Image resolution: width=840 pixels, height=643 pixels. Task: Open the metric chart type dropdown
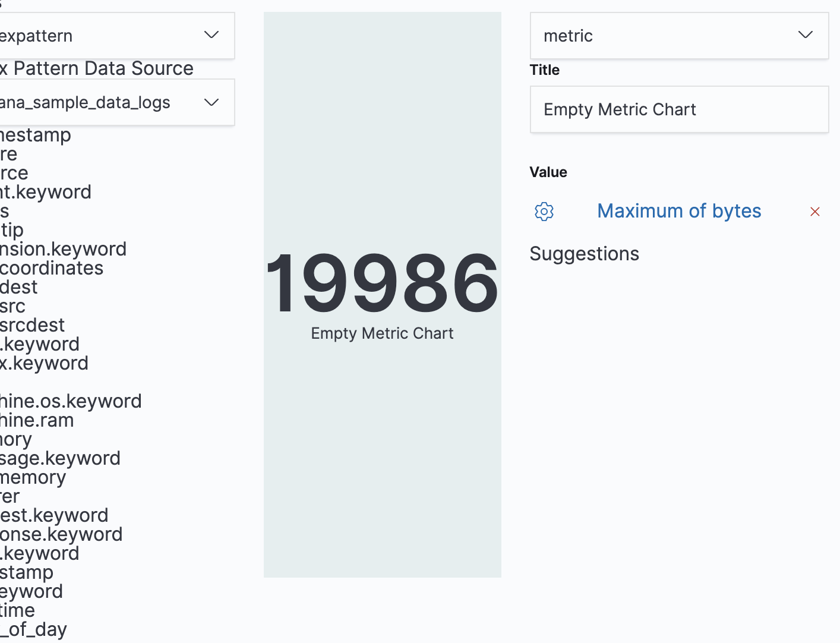coord(679,36)
